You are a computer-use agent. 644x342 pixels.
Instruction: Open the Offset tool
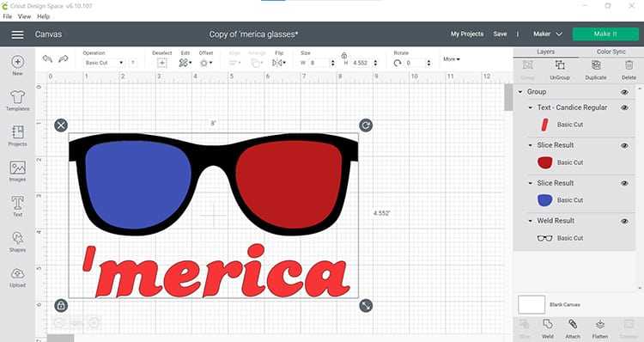point(206,63)
